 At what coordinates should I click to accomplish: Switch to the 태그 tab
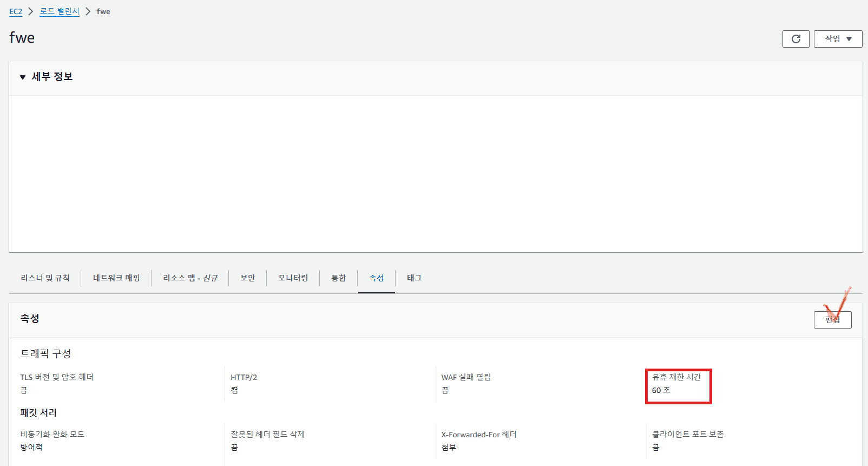coord(414,278)
